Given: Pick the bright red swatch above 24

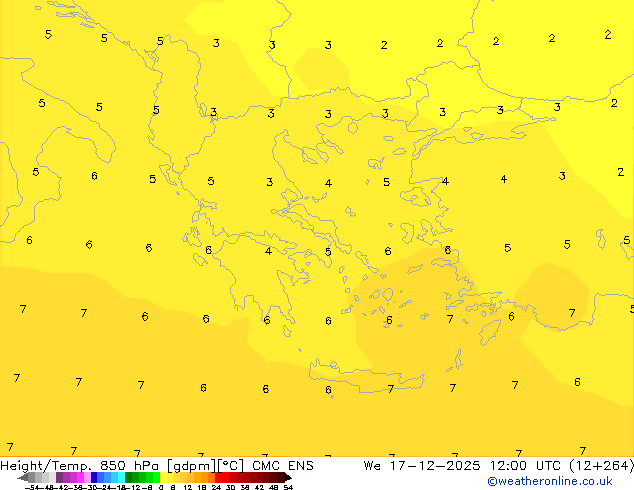Looking at the screenshot, I should pyautogui.click(x=218, y=477).
